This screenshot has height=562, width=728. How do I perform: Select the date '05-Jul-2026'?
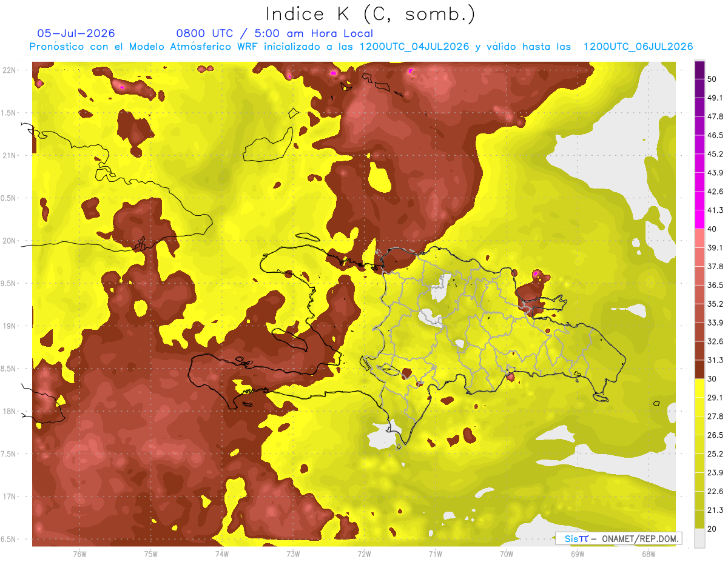[x=76, y=33]
